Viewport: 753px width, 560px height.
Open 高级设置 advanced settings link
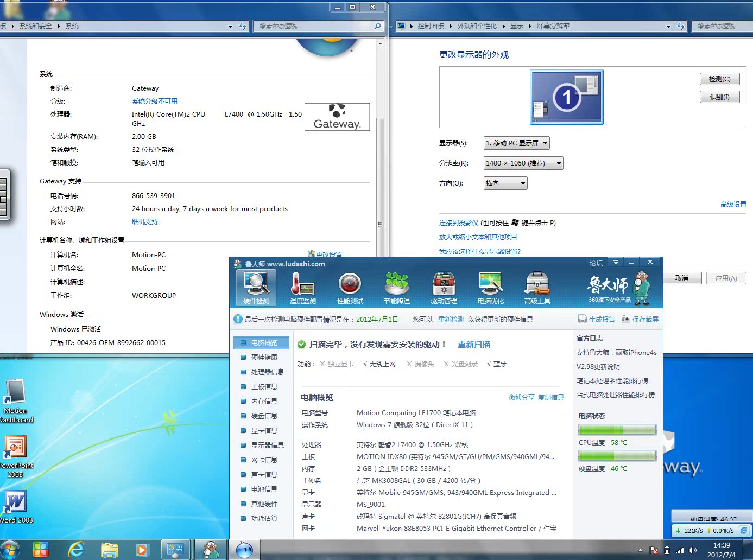click(733, 204)
